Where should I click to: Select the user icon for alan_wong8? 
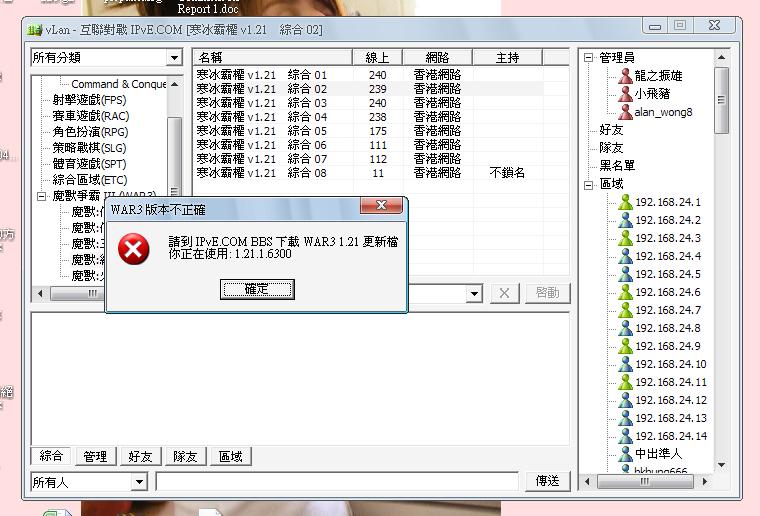pyautogui.click(x=625, y=112)
